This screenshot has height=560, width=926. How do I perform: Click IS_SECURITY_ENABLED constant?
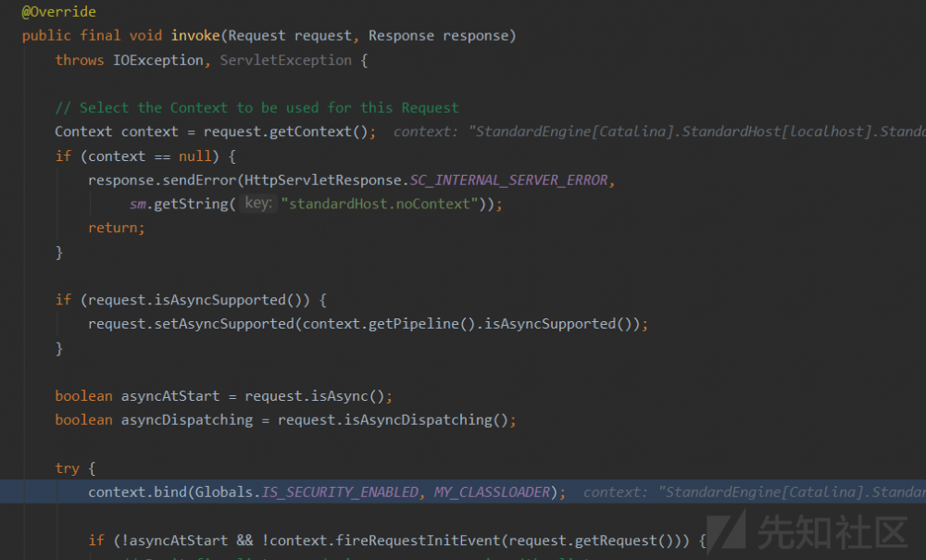(x=340, y=492)
